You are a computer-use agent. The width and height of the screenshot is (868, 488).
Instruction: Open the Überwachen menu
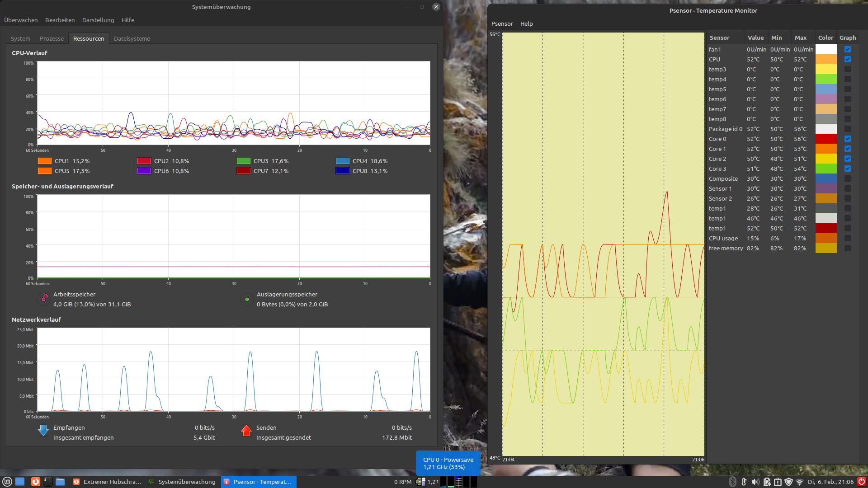[x=21, y=20]
